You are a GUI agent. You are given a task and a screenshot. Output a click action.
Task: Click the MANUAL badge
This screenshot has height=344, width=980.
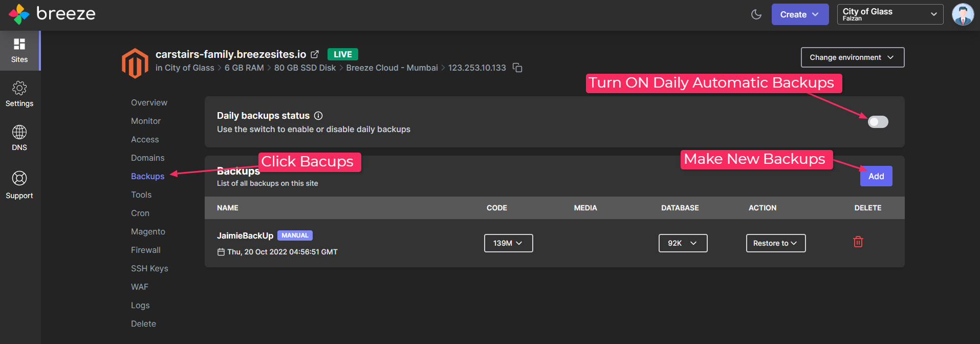coord(295,235)
